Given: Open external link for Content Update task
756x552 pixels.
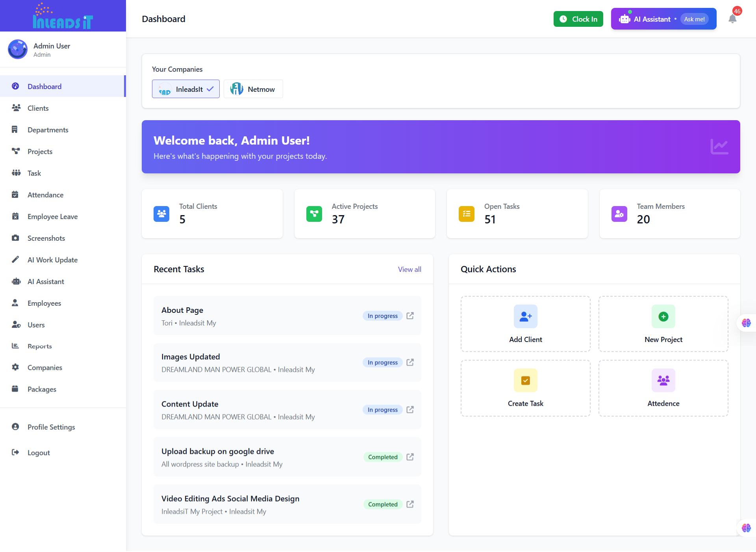Looking at the screenshot, I should [x=410, y=409].
